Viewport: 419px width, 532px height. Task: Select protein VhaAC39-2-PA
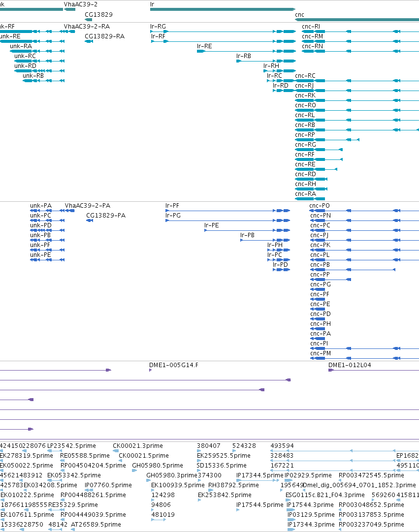(x=88, y=206)
